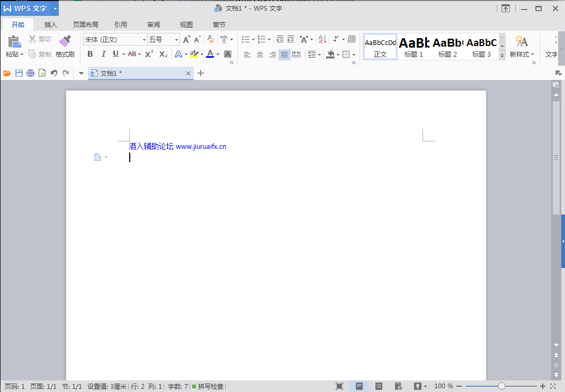This screenshot has height=392, width=565.
Task: Expand borders dropdown arrow
Action: (x=354, y=55)
